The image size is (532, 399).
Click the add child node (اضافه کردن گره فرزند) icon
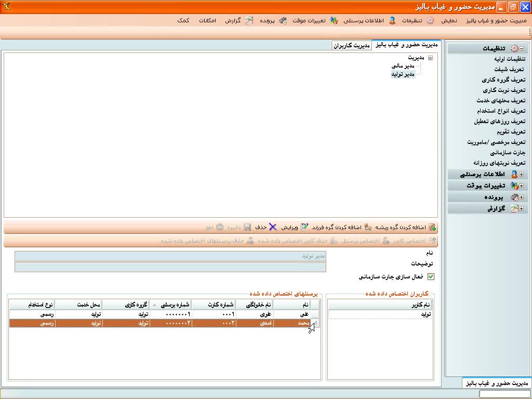[x=368, y=228]
